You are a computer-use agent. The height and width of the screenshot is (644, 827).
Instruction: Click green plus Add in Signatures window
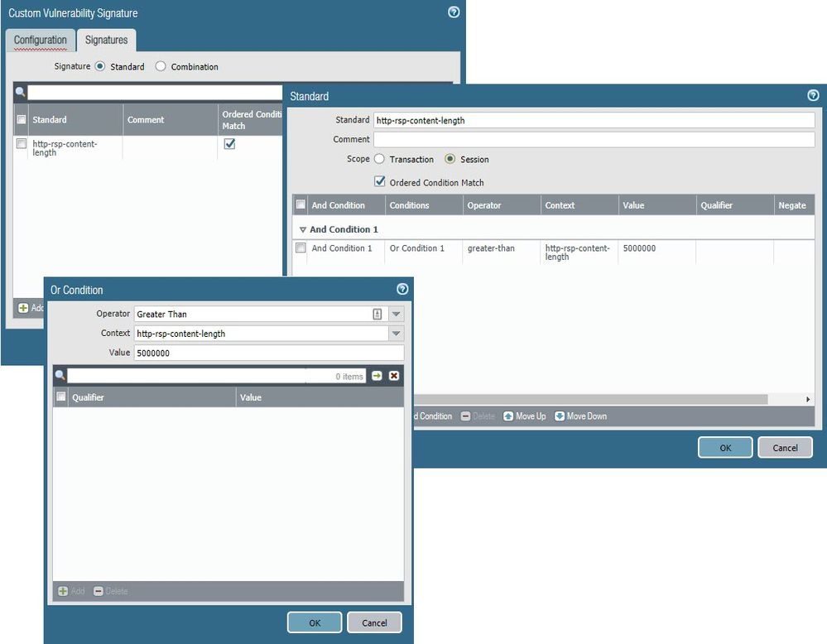(x=23, y=307)
